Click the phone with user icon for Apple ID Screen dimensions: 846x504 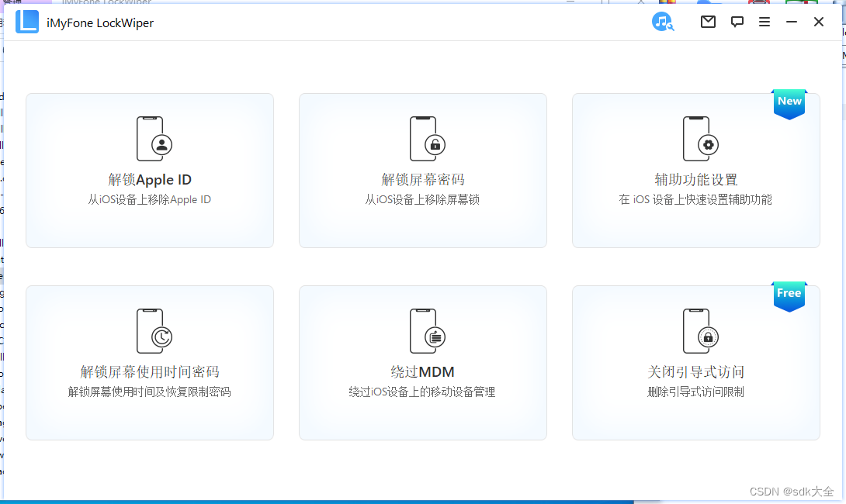[154, 139]
